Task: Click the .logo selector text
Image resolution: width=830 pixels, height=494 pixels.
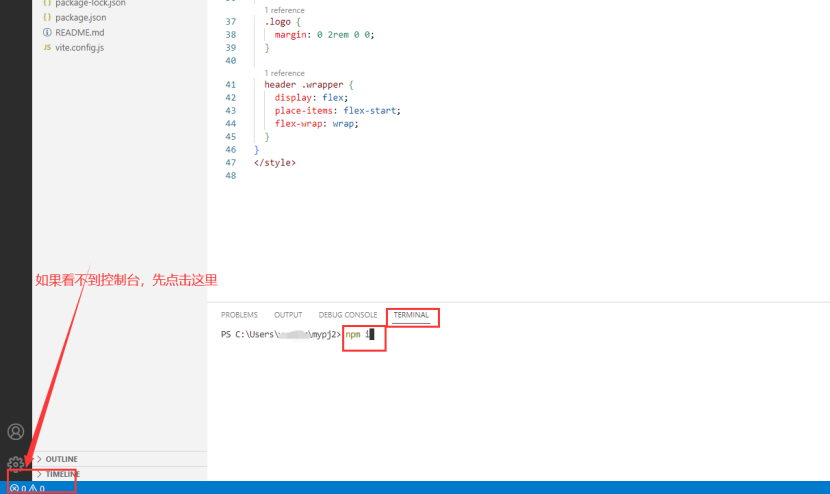Action: click(x=277, y=22)
